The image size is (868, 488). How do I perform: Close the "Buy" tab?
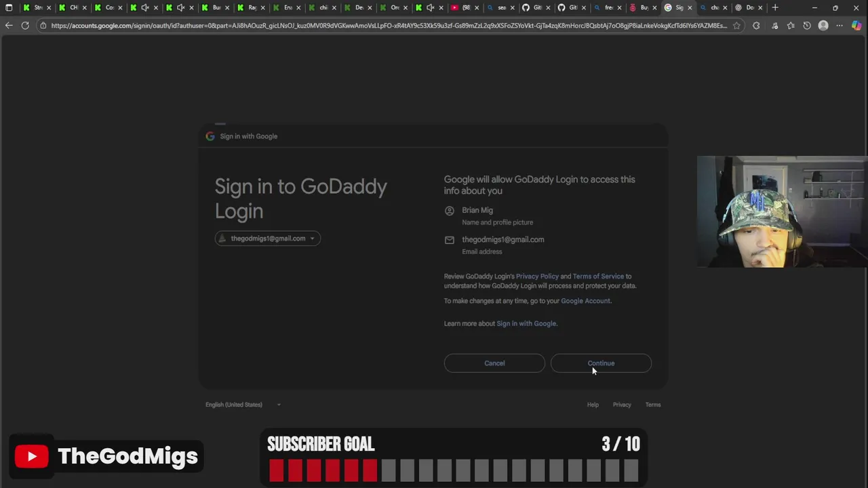click(654, 7)
